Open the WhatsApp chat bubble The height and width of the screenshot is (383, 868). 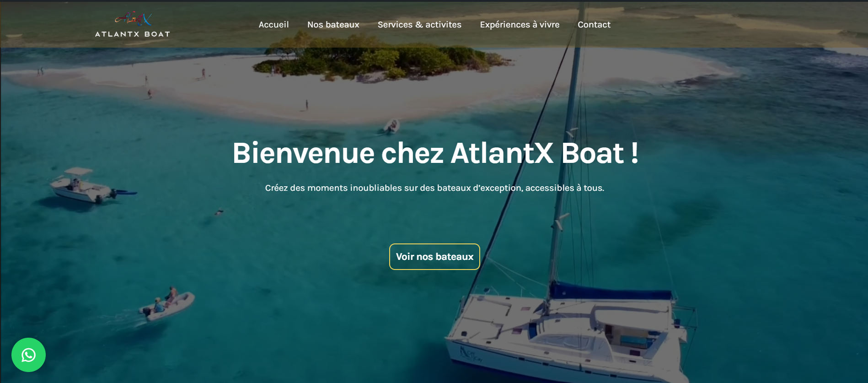(28, 355)
